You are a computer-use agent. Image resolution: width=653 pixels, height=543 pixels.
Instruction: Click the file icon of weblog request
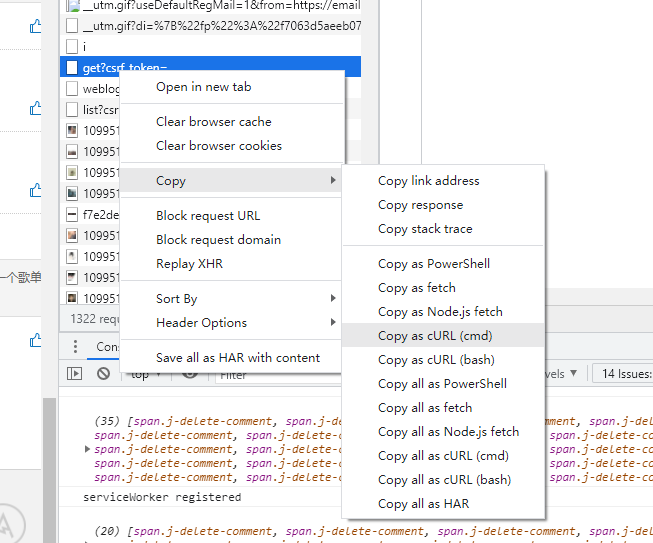(72, 88)
